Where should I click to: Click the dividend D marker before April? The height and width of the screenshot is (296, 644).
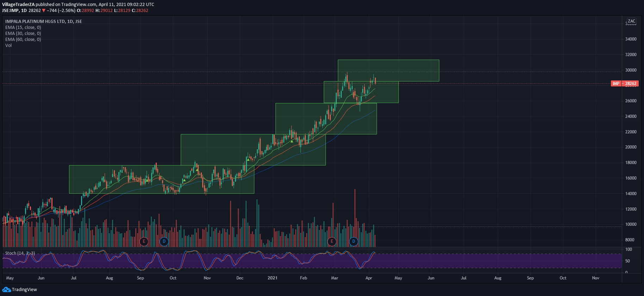pyautogui.click(x=354, y=241)
